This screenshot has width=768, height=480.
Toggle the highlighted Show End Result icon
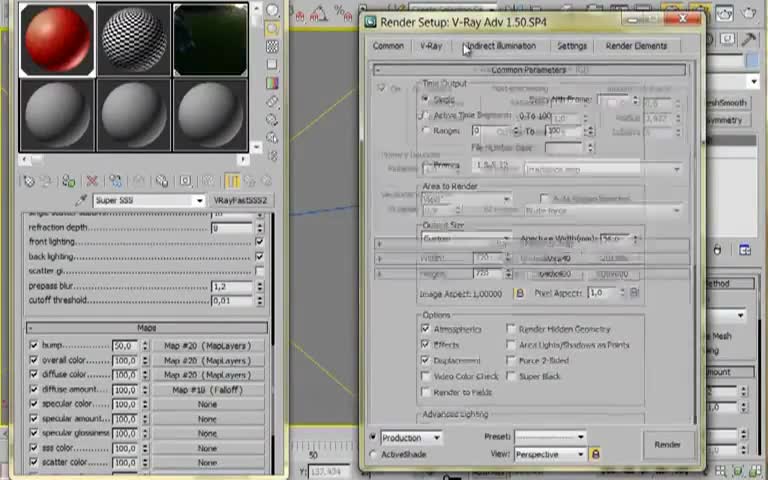(x=232, y=181)
